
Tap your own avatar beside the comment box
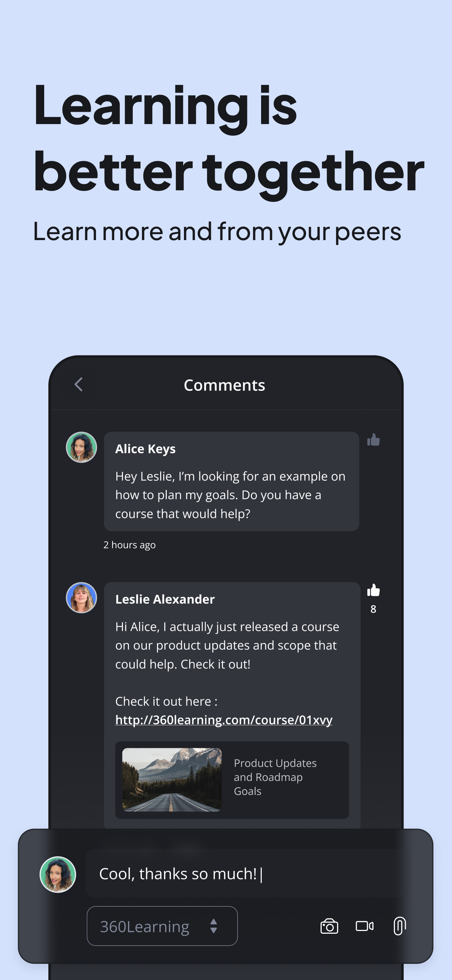coord(58,874)
